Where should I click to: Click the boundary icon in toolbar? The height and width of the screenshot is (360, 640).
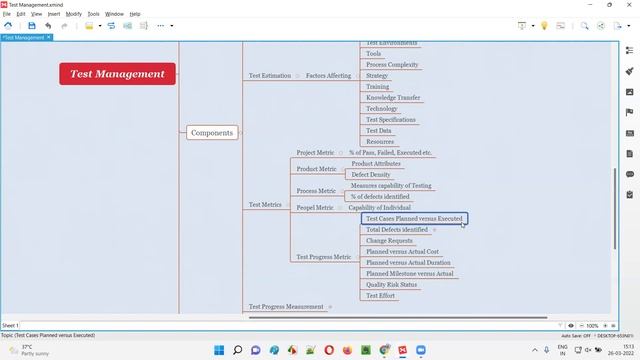click(x=127, y=26)
